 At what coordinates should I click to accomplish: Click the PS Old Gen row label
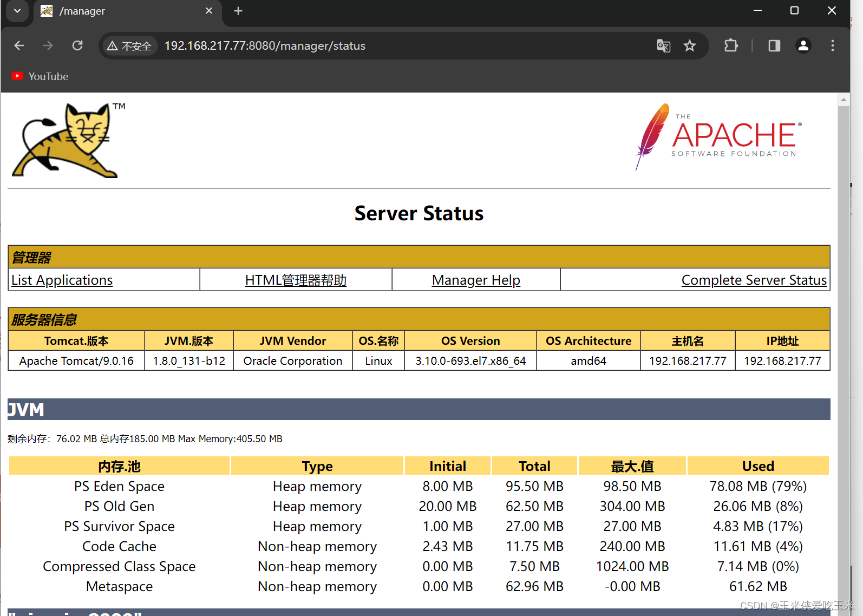[119, 507]
